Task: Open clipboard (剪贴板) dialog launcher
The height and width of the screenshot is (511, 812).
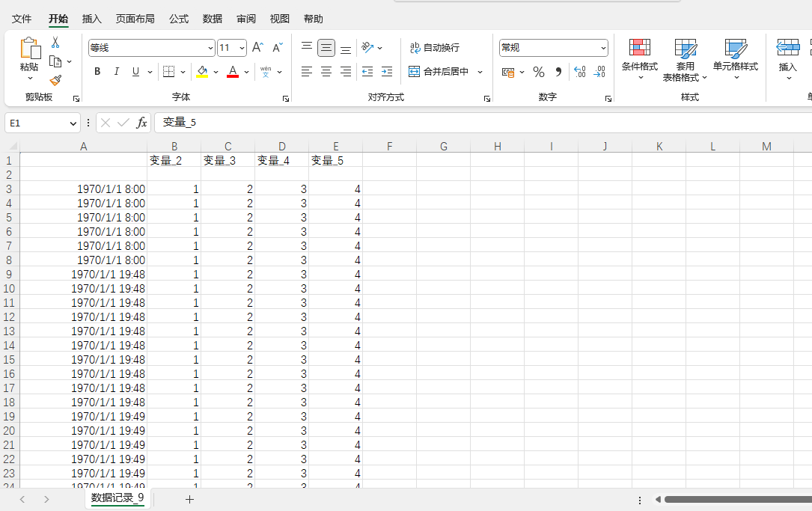Action: pos(76,98)
